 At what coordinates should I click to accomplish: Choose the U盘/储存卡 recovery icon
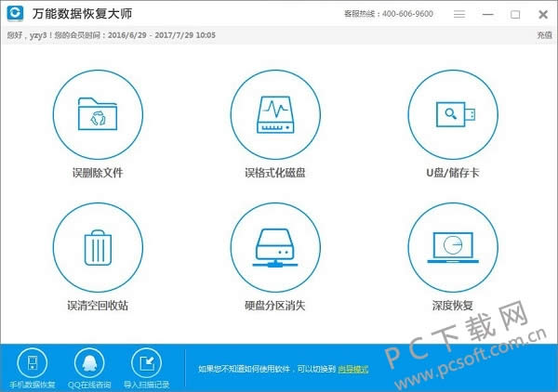click(x=453, y=114)
